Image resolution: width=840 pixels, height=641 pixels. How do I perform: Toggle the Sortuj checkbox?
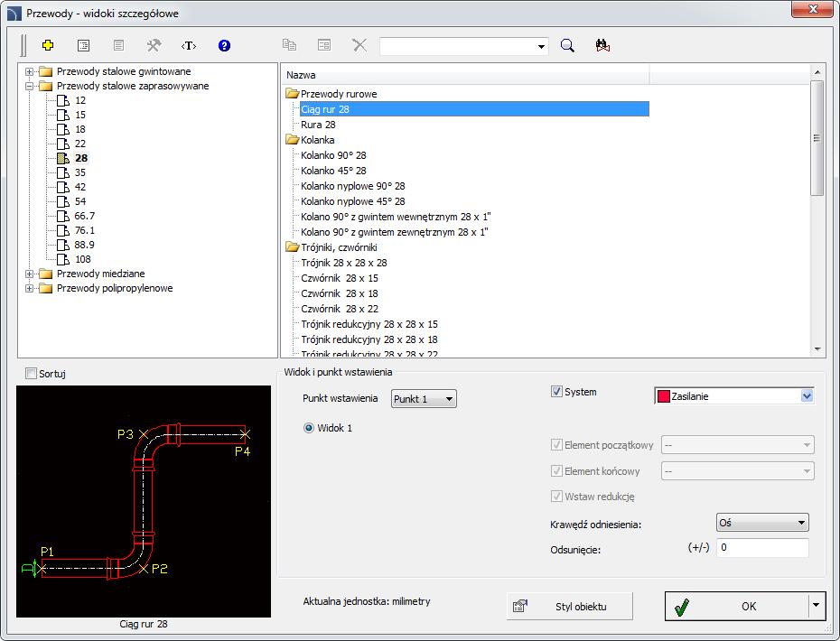coord(31,373)
